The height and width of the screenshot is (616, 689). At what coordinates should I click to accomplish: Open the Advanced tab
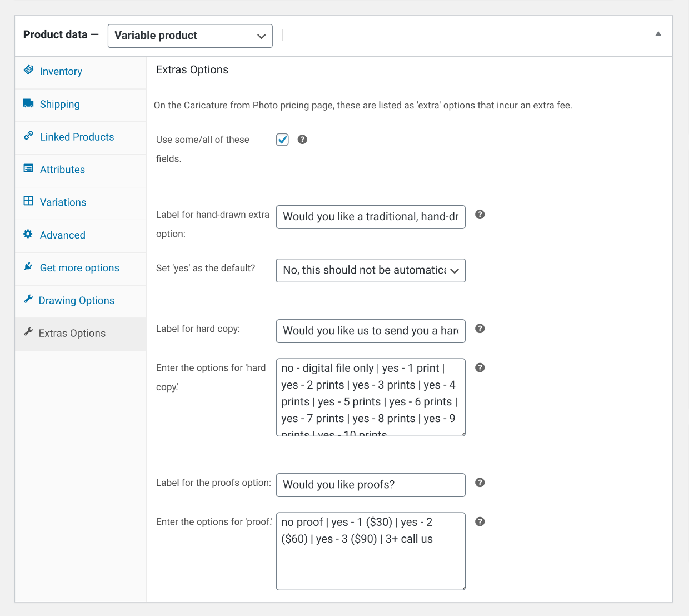(81, 236)
